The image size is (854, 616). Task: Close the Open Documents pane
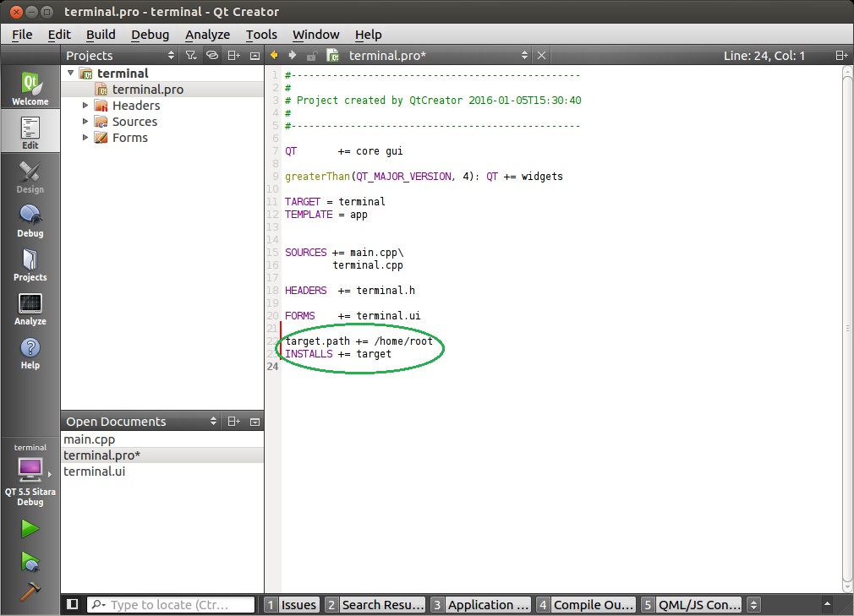click(255, 421)
